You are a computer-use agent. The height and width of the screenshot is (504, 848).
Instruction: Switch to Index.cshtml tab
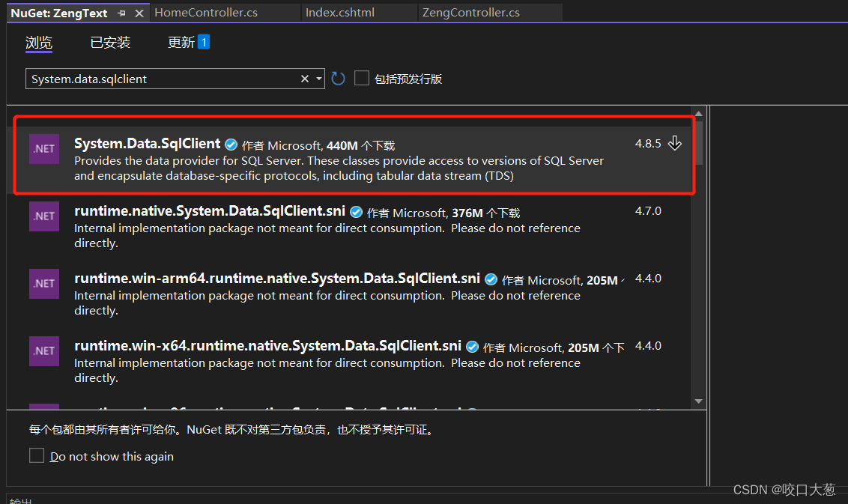click(x=339, y=13)
